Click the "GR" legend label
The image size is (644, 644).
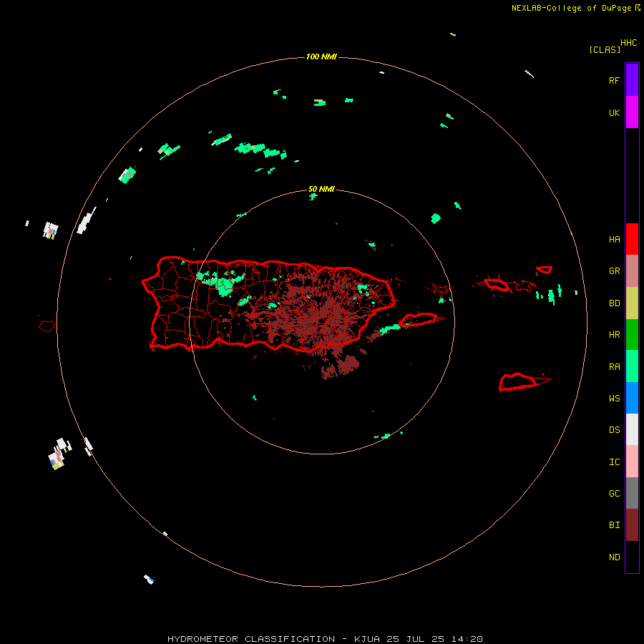pos(615,271)
